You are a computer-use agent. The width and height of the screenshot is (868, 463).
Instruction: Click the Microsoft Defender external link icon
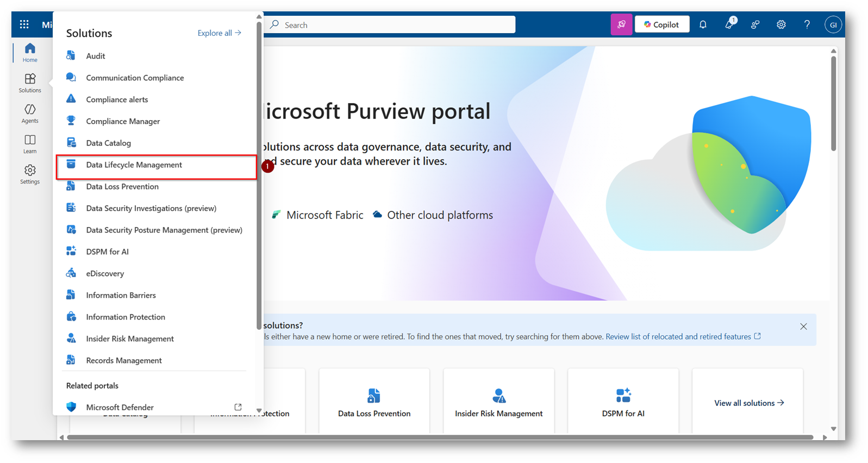(238, 406)
